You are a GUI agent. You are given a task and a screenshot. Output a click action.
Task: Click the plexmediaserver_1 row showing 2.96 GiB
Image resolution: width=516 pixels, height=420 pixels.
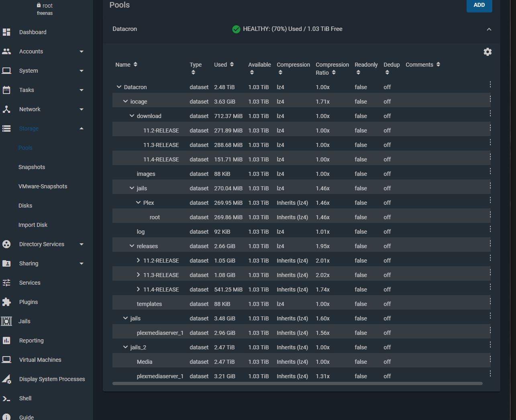click(301, 332)
